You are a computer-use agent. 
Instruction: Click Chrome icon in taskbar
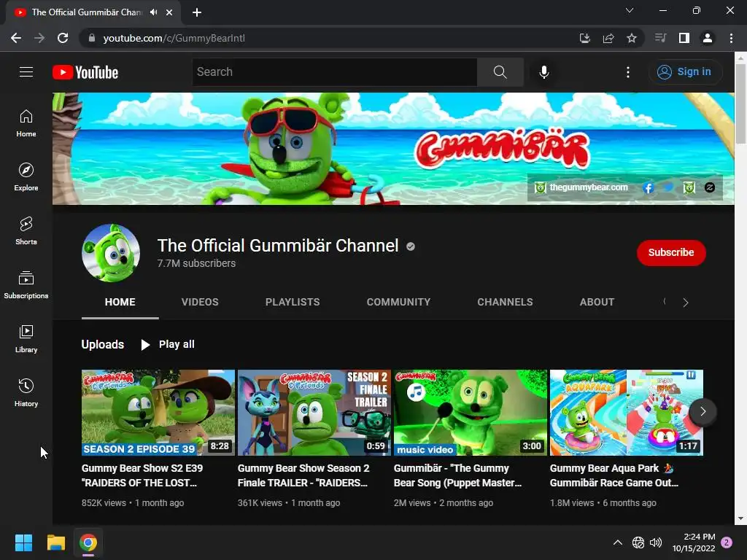click(88, 542)
